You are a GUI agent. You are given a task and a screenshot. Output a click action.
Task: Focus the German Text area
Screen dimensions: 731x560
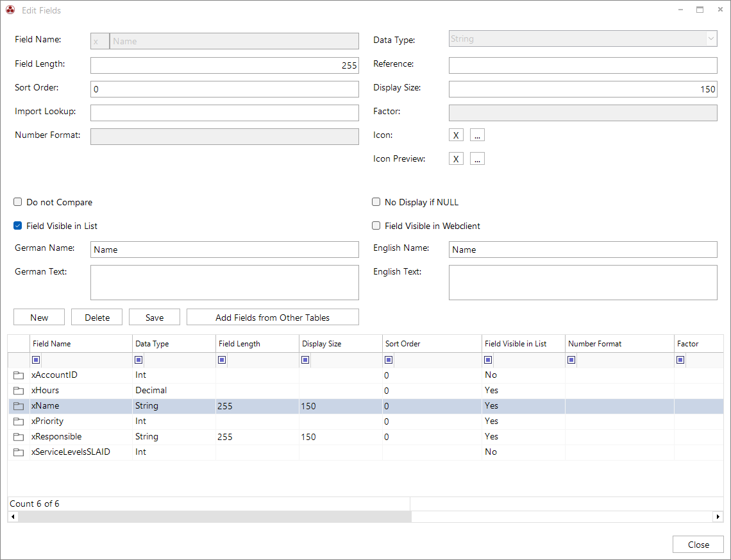(x=224, y=282)
